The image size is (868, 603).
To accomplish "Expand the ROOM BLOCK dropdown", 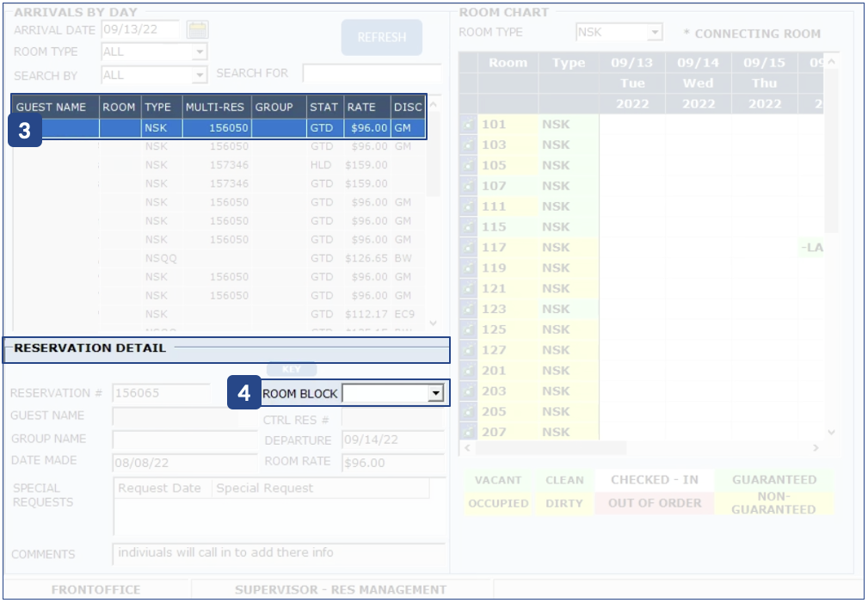I will coord(435,394).
